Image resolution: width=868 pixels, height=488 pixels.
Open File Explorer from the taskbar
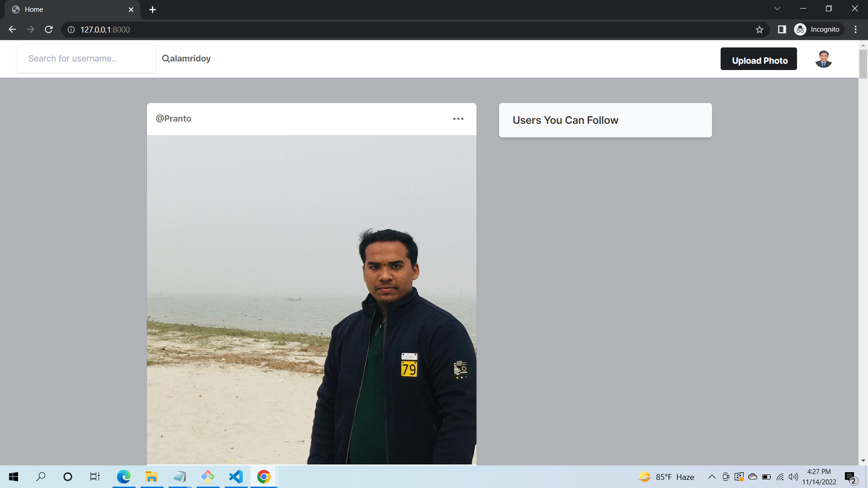(x=151, y=476)
